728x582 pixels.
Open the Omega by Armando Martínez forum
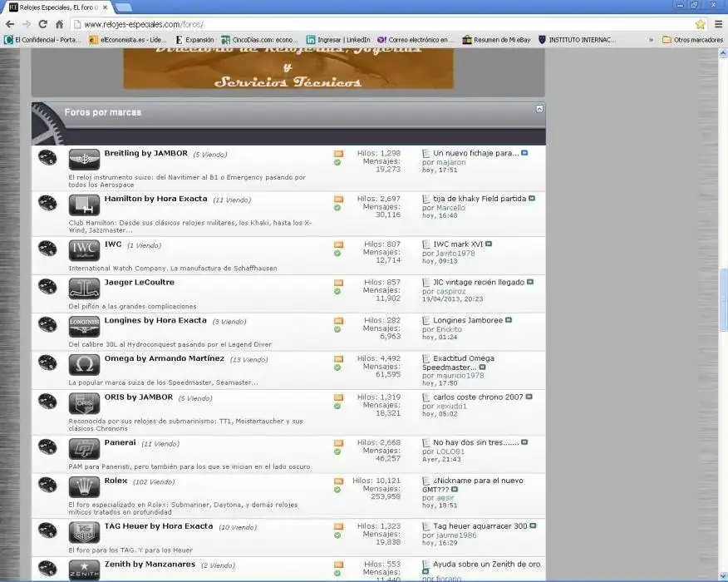coord(164,358)
